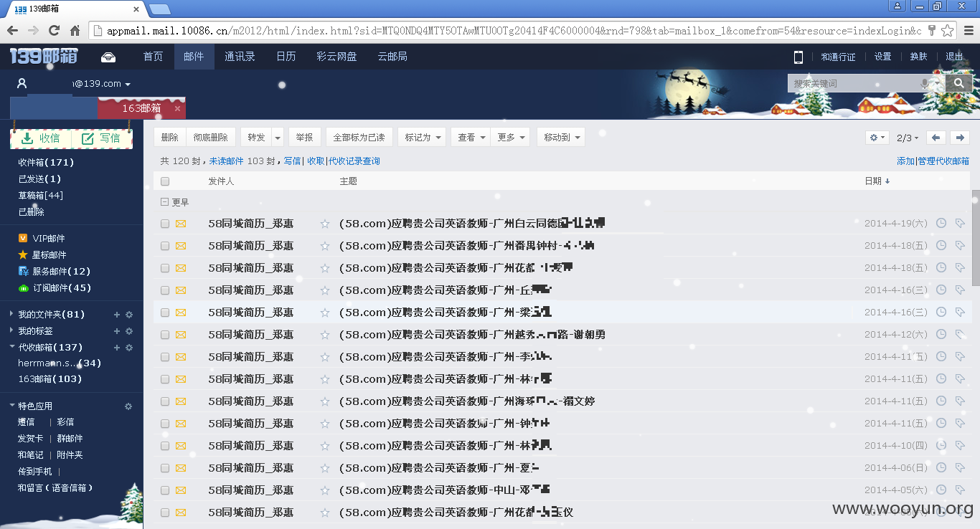Image resolution: width=980 pixels, height=529 pixels.
Task: Go to the next page with the right arrow
Action: pos(959,138)
